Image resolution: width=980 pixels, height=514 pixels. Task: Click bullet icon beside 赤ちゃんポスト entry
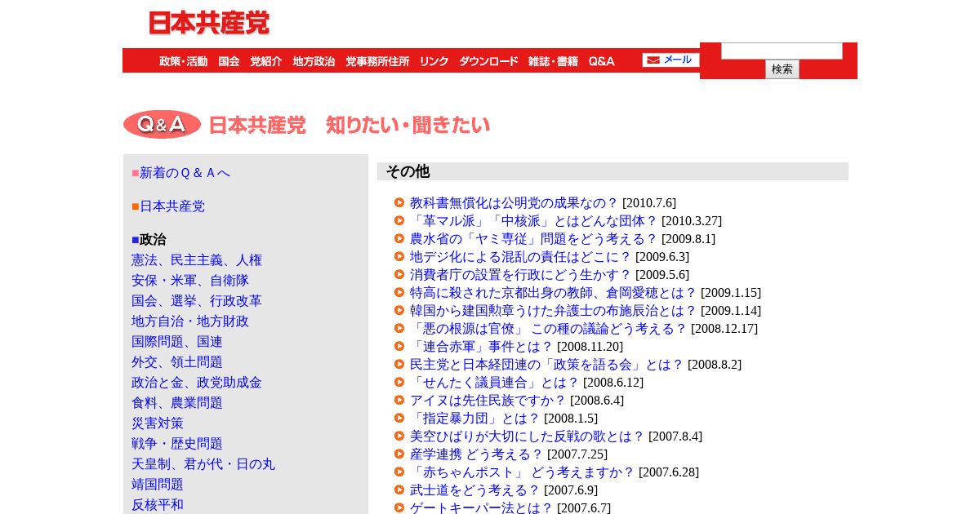tap(399, 472)
